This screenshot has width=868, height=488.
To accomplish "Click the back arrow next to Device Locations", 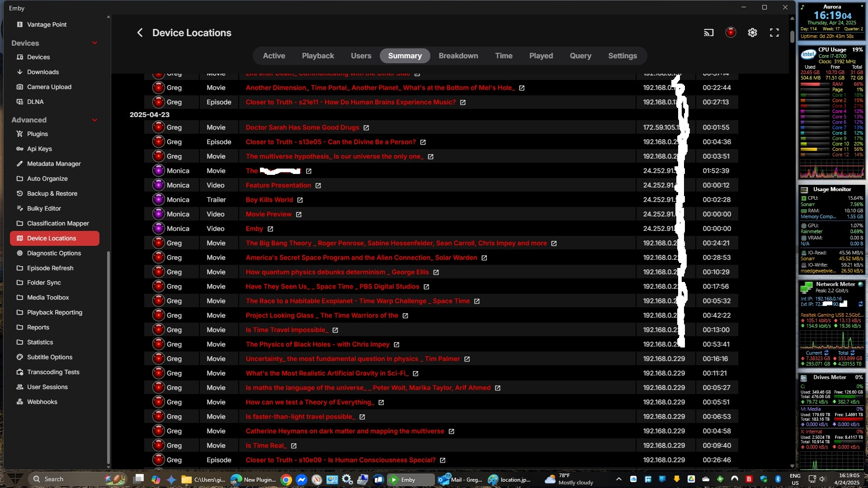I will (x=140, y=33).
